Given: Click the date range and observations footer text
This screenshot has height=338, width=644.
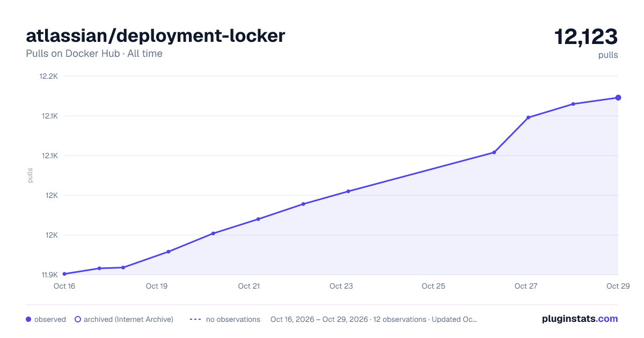Looking at the screenshot, I should (x=374, y=319).
